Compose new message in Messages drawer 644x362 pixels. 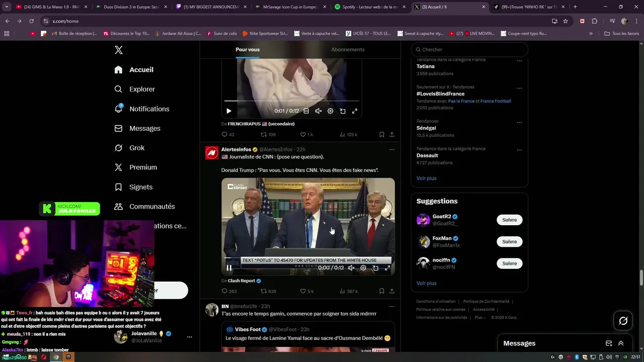pos(609,343)
